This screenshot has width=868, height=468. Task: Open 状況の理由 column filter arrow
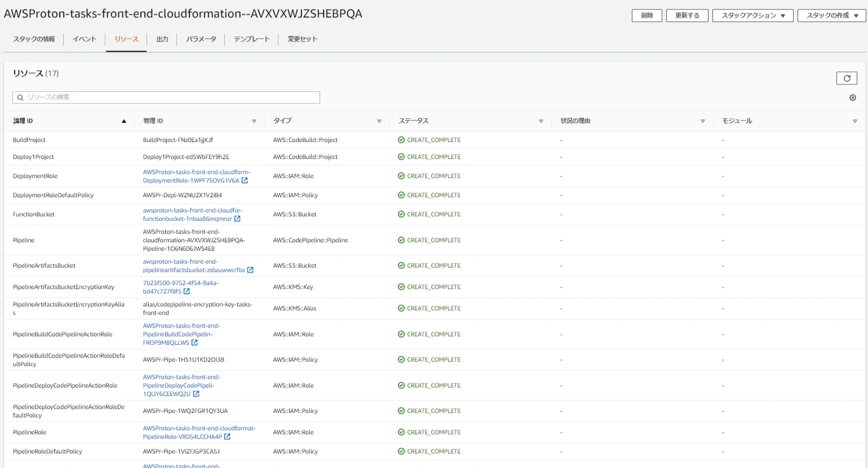pos(703,121)
